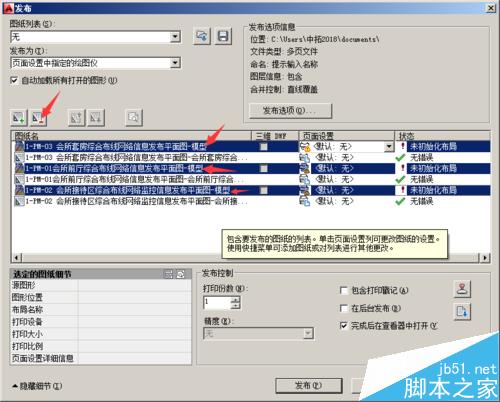Click the sheet icon of 1-FW-02 会所接 layout row
The height and width of the screenshot is (402, 500).
[20, 201]
